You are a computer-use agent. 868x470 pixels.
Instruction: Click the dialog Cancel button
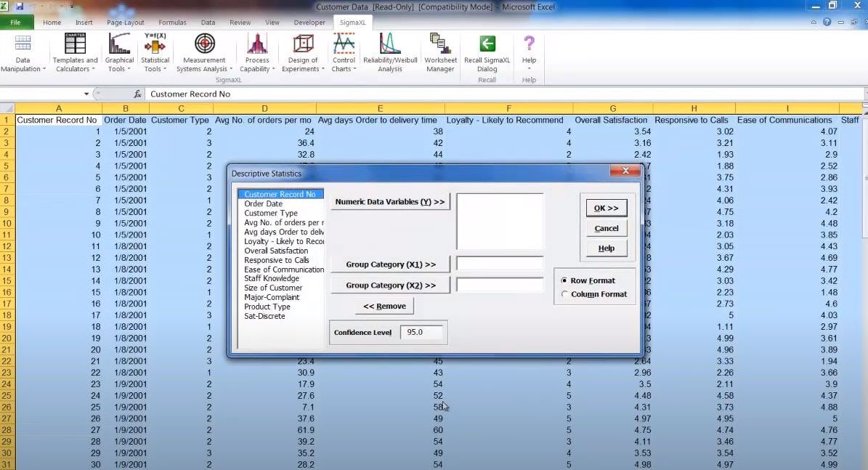(607, 228)
